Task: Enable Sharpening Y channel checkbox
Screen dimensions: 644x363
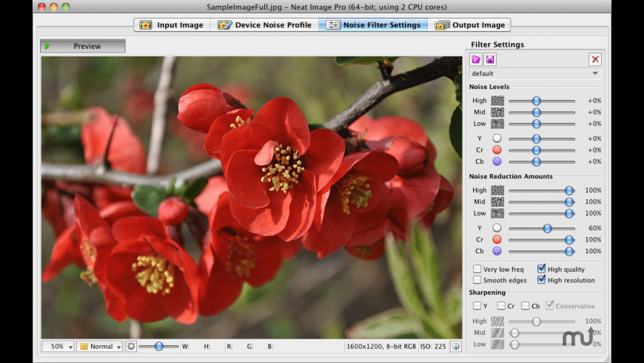Action: (477, 306)
